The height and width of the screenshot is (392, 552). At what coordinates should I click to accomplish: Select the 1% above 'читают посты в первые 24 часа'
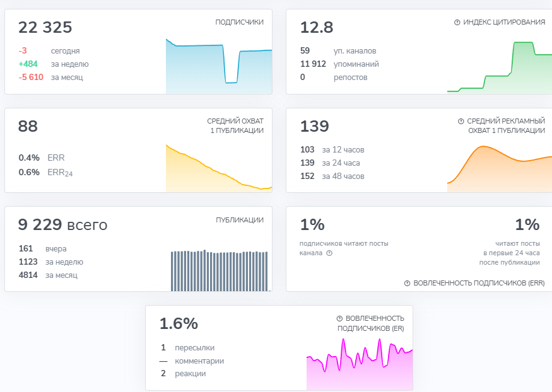point(527,224)
